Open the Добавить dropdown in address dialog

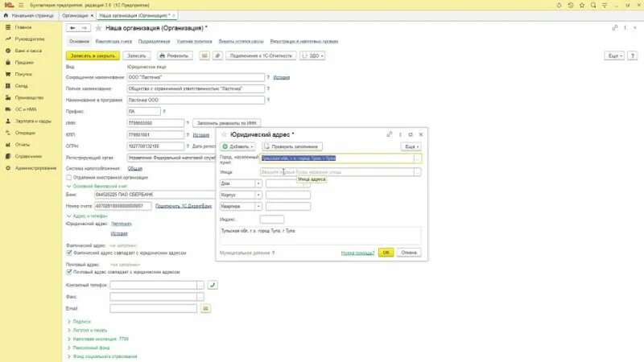pos(237,146)
